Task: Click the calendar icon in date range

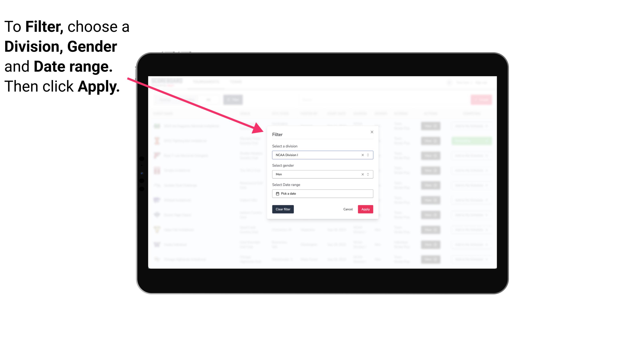Action: point(277,194)
